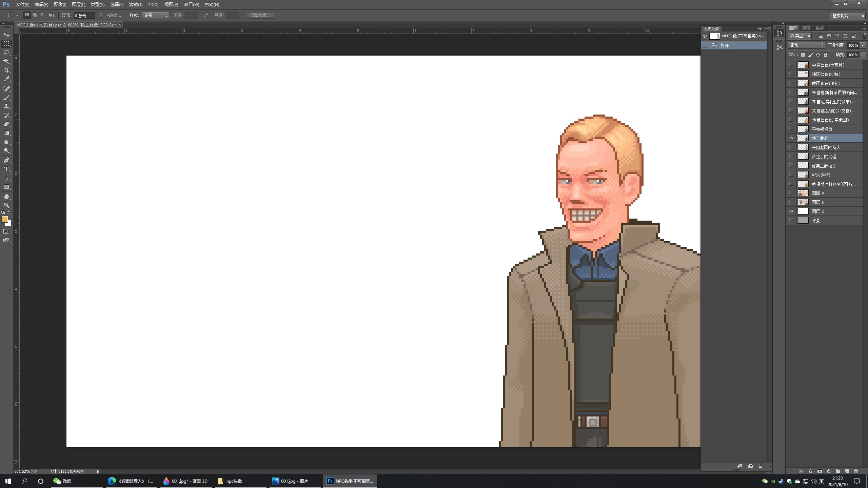The width and height of the screenshot is (868, 488).
Task: Select the Brush tool
Action: pyautogui.click(x=6, y=98)
